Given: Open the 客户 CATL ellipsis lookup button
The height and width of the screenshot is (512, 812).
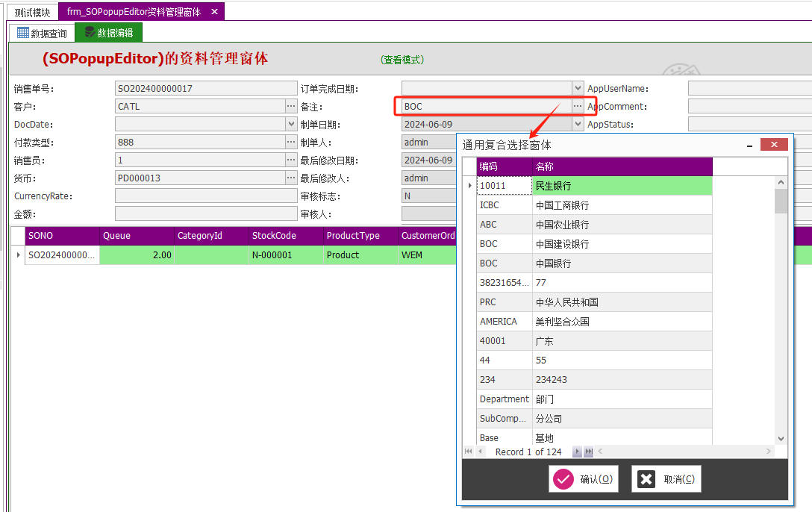Looking at the screenshot, I should (x=291, y=106).
